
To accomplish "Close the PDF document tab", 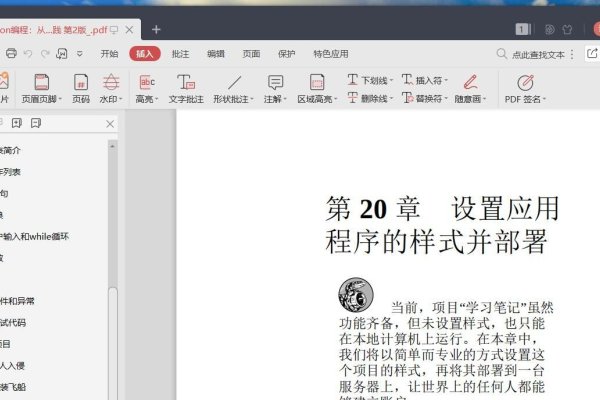I will coord(129,29).
